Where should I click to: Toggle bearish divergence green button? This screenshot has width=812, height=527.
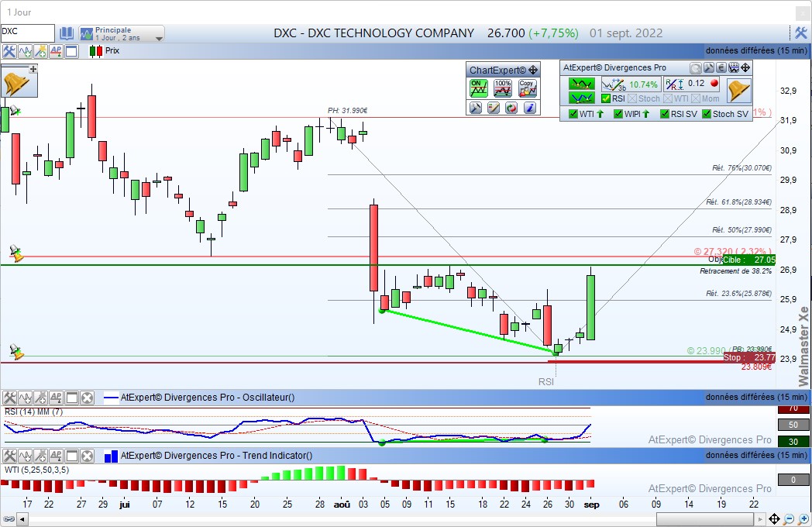582,84
